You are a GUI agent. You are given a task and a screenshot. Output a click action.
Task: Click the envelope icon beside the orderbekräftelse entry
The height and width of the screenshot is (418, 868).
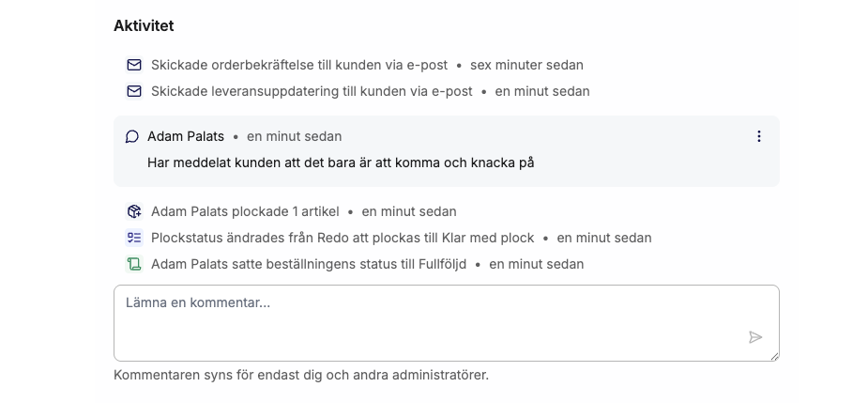pos(134,65)
